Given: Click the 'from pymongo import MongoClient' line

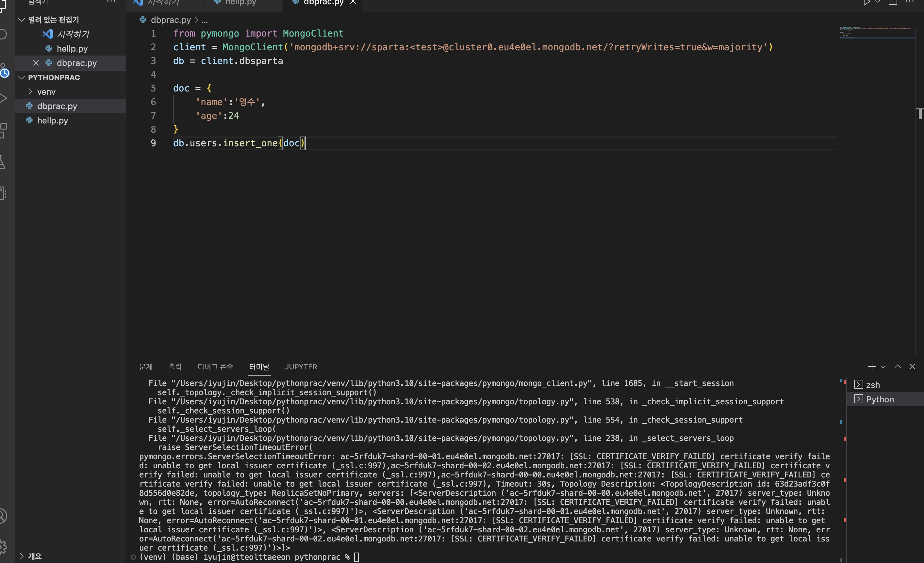Looking at the screenshot, I should pos(258,33).
